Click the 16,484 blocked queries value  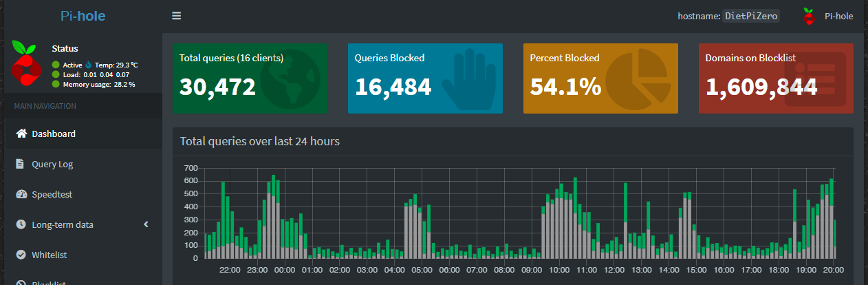393,87
